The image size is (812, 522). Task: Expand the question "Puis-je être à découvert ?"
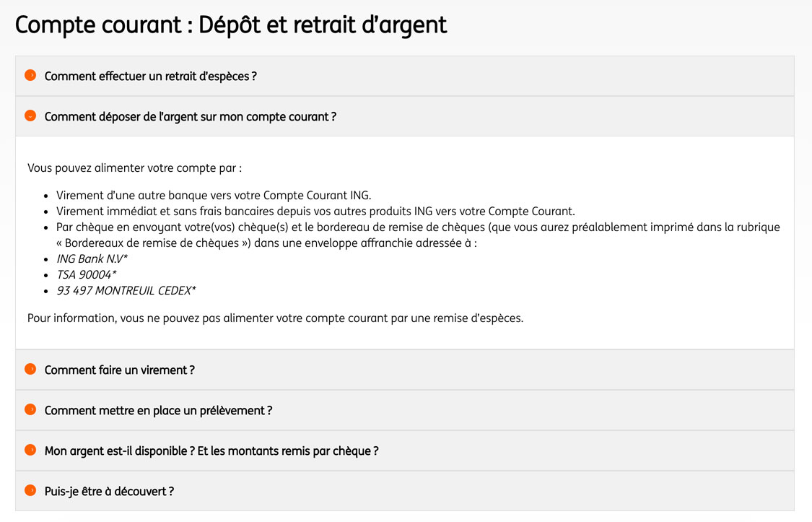(110, 491)
